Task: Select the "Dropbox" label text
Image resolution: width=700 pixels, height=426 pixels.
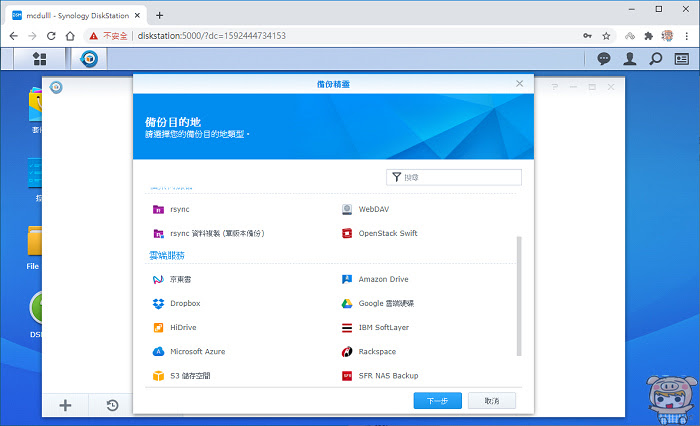Action: (x=185, y=303)
